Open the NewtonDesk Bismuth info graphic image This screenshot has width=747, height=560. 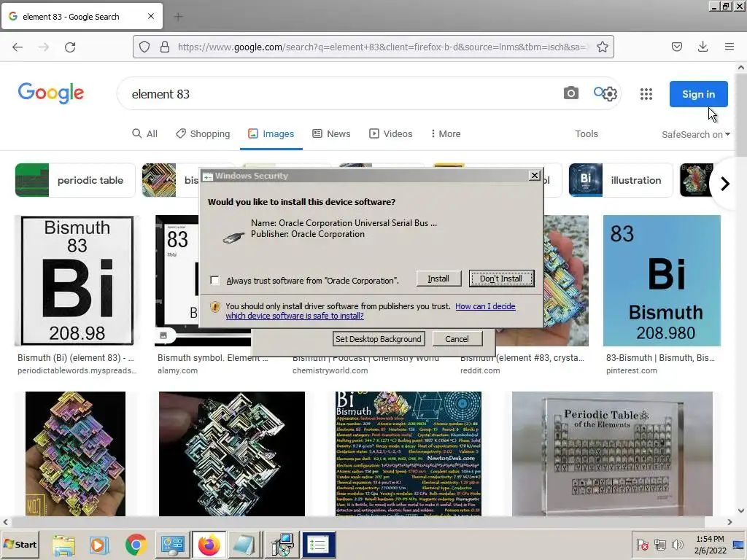coord(409,454)
